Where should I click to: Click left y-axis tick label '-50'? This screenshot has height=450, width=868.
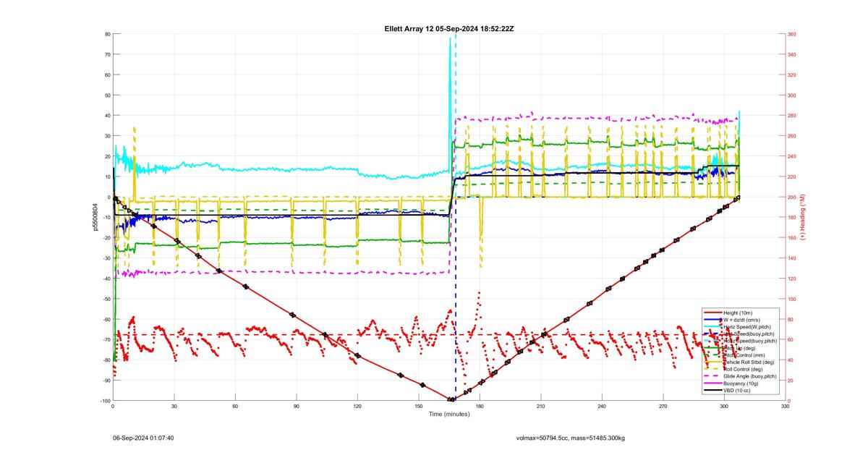[x=106, y=299]
